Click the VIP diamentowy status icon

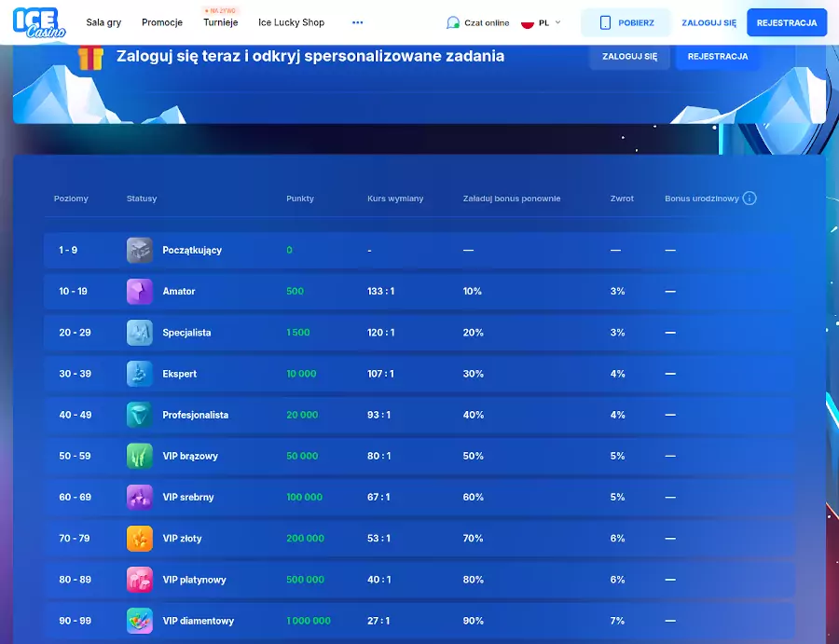click(x=139, y=621)
